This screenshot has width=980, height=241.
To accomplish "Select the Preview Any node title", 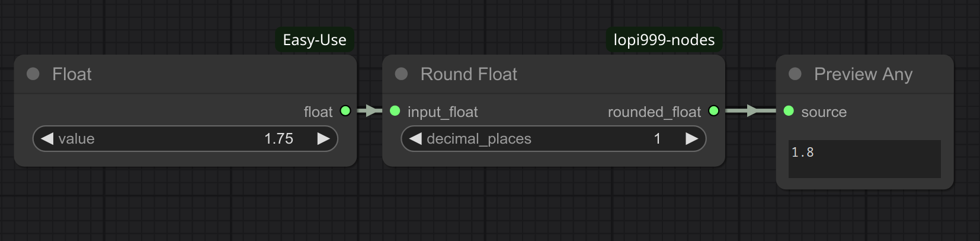I will pyautogui.click(x=863, y=74).
